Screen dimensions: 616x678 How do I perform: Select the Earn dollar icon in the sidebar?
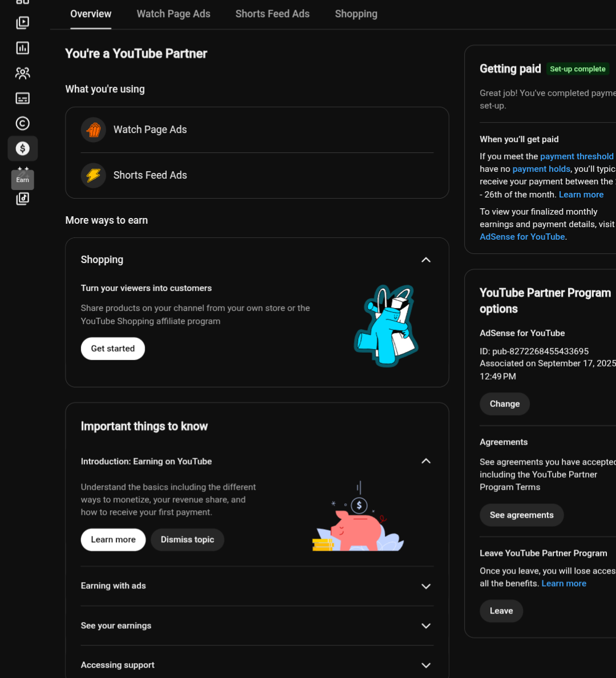click(x=22, y=149)
